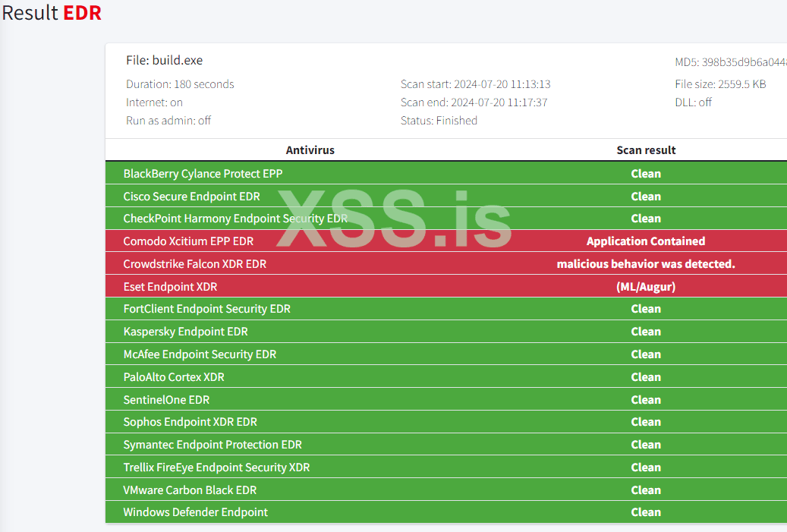Click Clean result for Cisco Secure Endpoint
787x532 pixels.
(x=646, y=197)
